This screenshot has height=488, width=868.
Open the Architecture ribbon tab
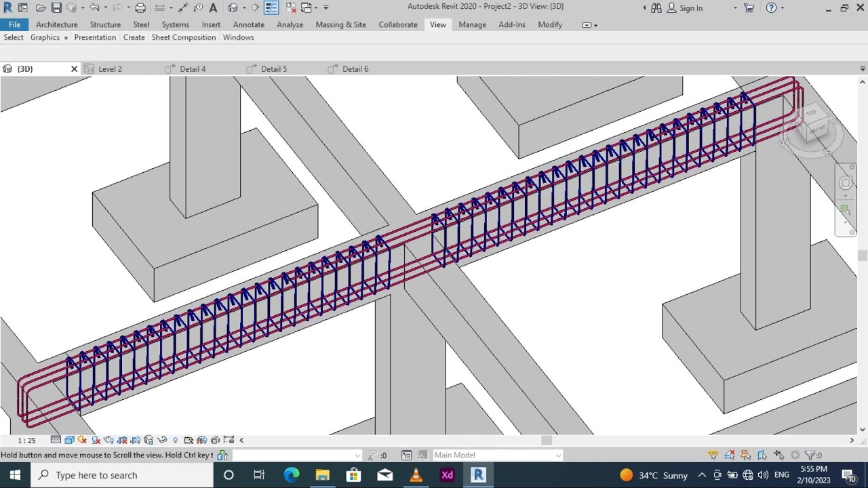[57, 24]
